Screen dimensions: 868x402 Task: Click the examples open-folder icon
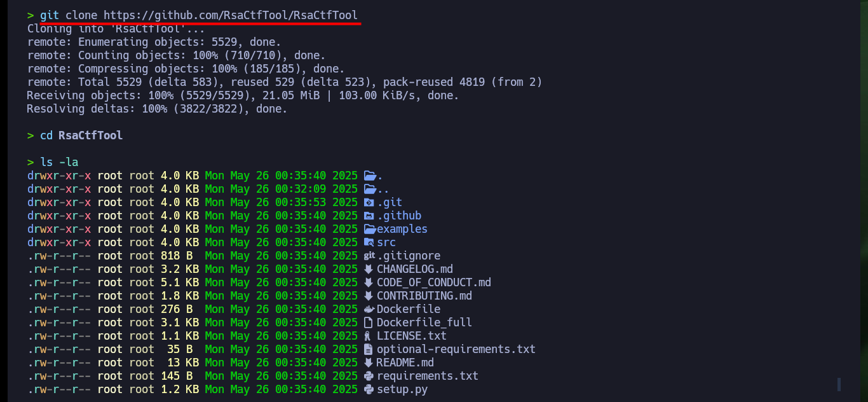370,229
